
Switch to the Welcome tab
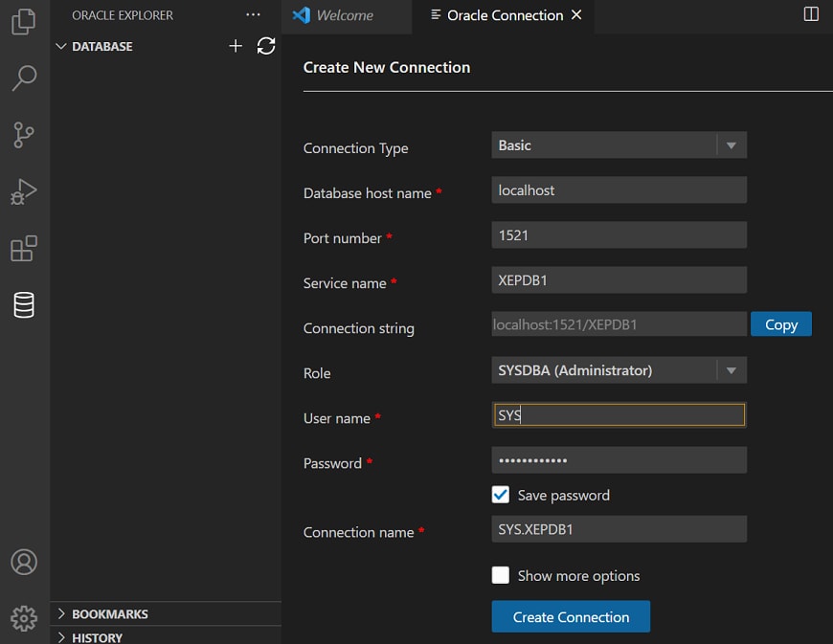pyautogui.click(x=344, y=15)
